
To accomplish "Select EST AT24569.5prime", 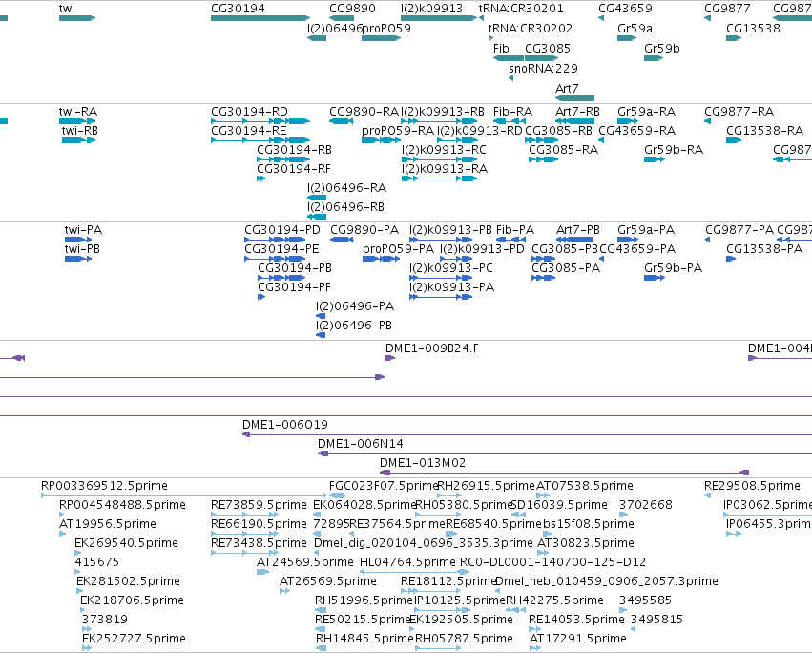I will [x=262, y=572].
